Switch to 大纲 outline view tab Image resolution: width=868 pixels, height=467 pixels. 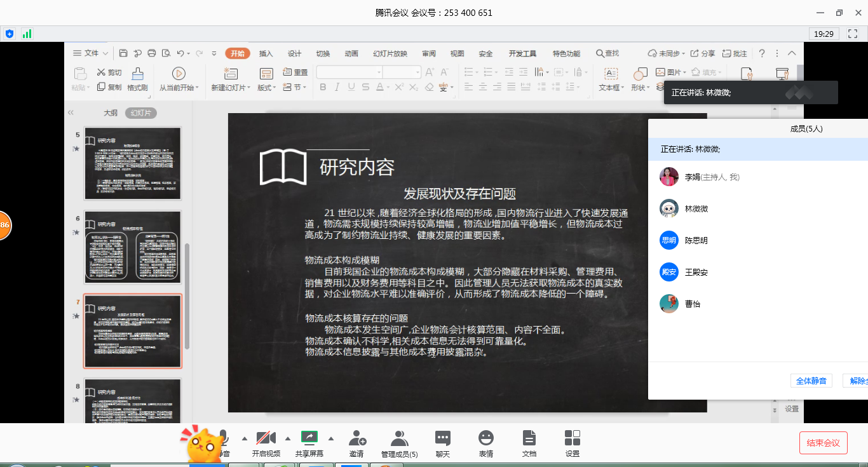pos(111,113)
